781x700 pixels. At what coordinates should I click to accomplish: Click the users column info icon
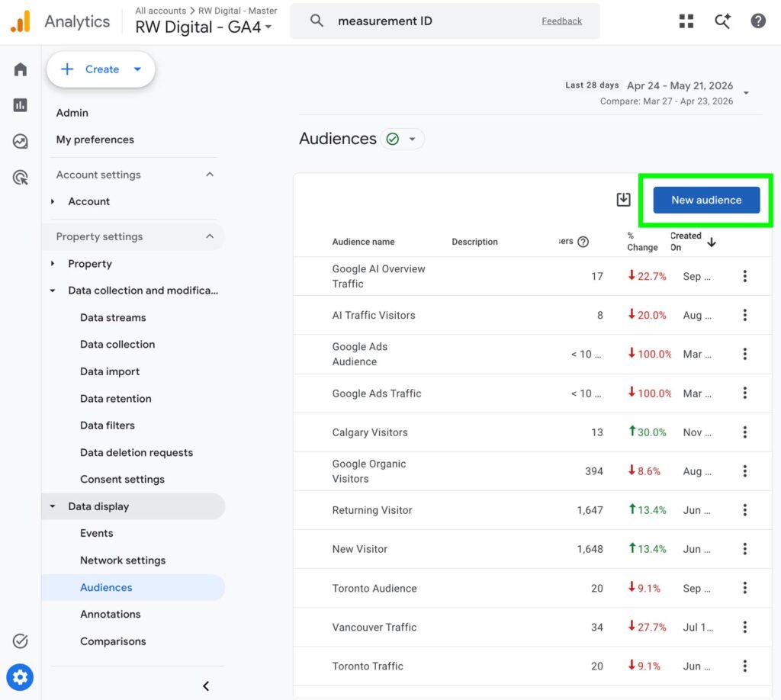point(583,242)
